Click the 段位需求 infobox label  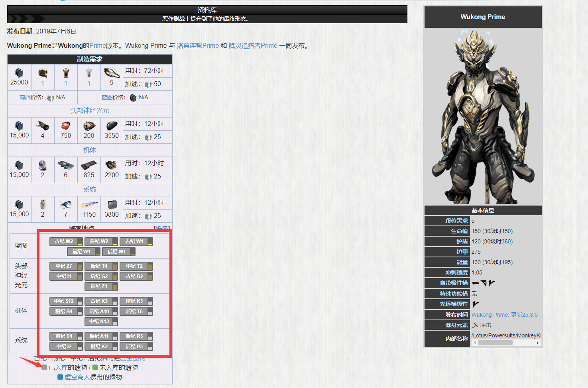[x=456, y=221]
